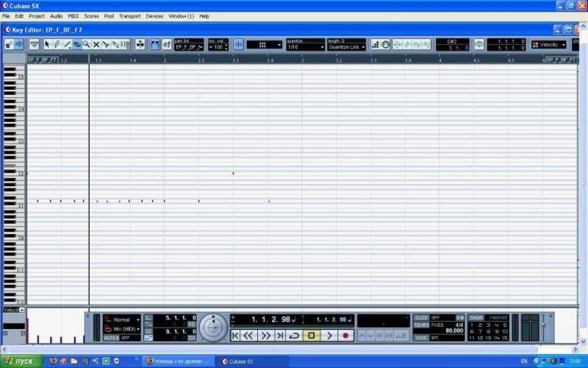Click the SYNC button on transport
588x368 pixels.
(x=421, y=338)
